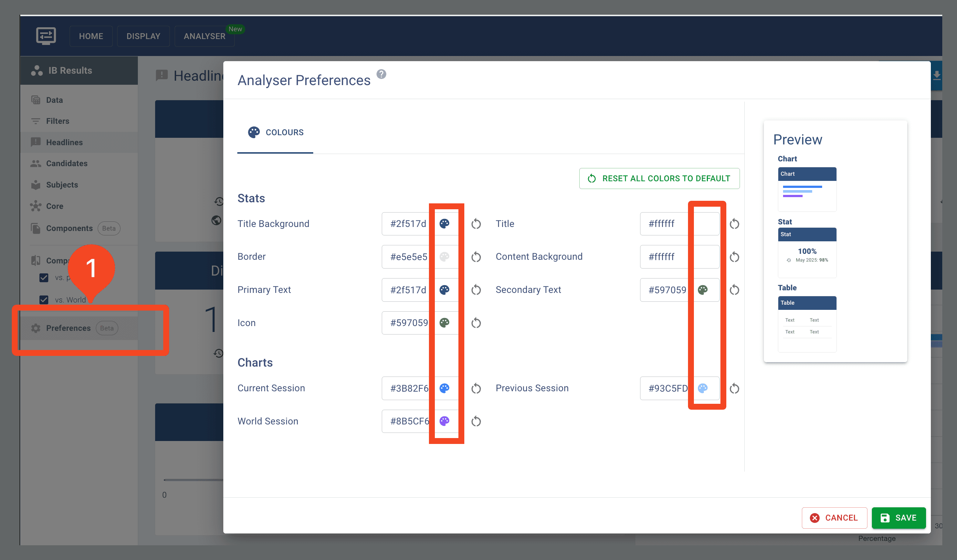
Task: Click the Filters icon in the sidebar
Action: tap(36, 121)
